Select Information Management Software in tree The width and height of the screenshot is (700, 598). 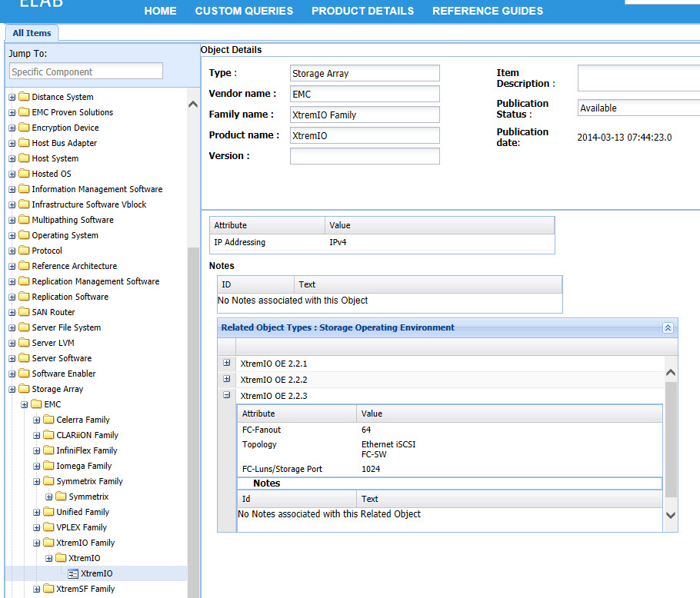click(97, 189)
